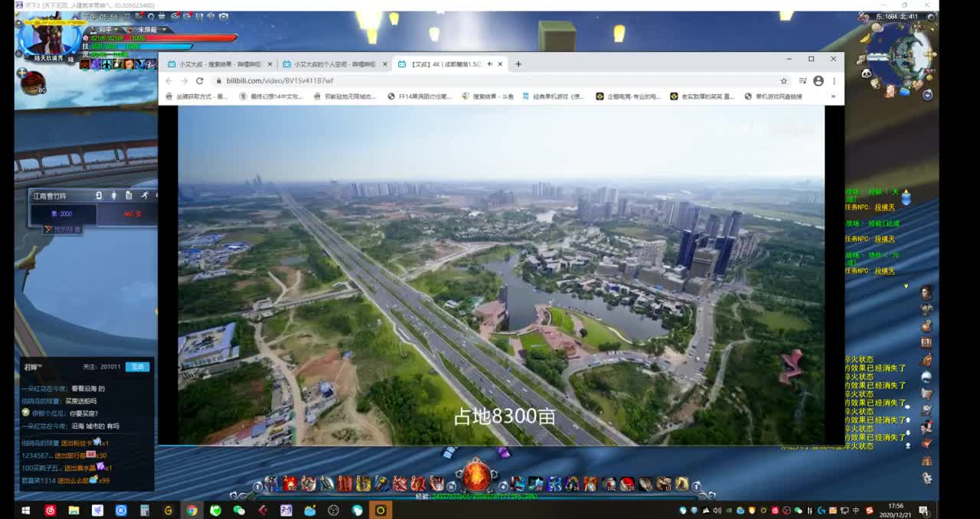Image resolution: width=980 pixels, height=519 pixels.
Task: Click the camera screenshot icon in game top bar
Action: pos(224,16)
